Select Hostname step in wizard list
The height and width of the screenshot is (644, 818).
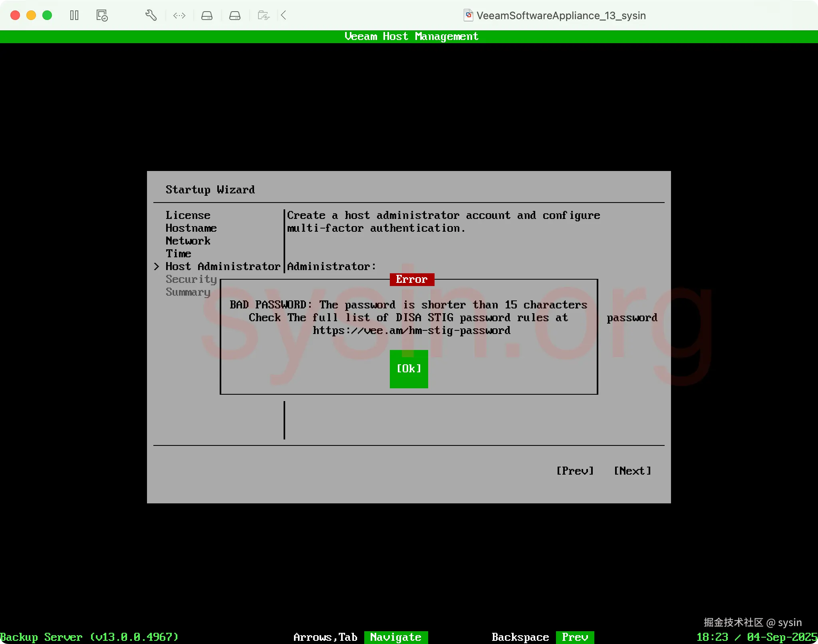coord(191,228)
